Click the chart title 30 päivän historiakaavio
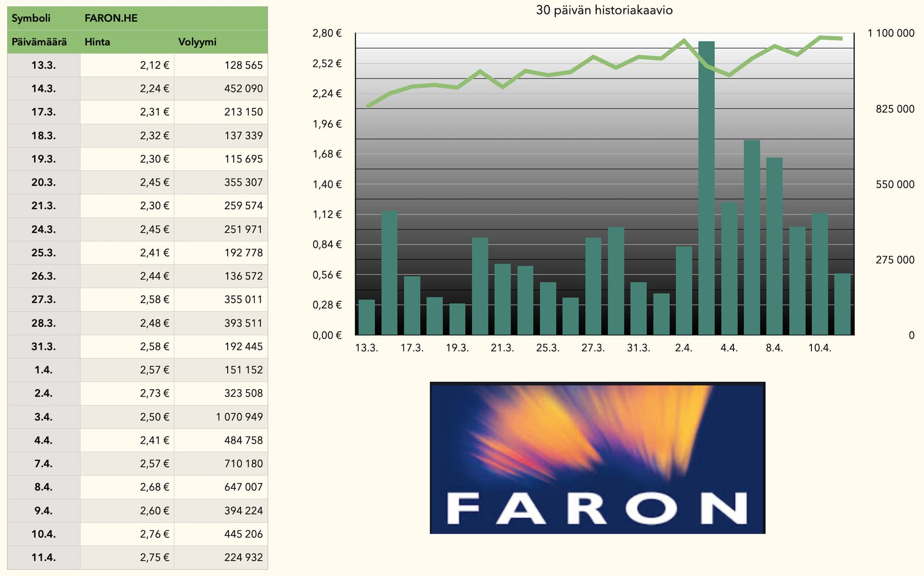 pyautogui.click(x=604, y=10)
